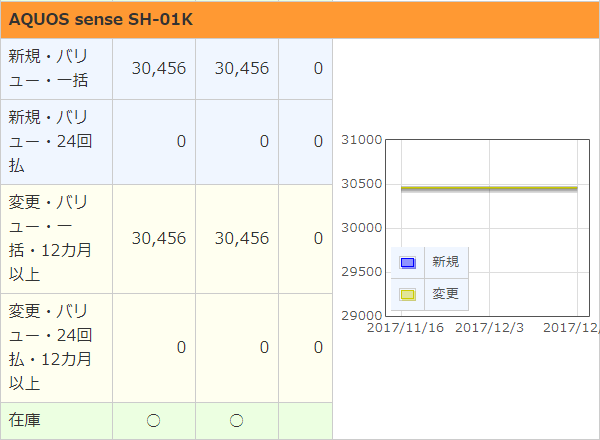
Task: Click the 31000 axis label
Action: click(362, 140)
